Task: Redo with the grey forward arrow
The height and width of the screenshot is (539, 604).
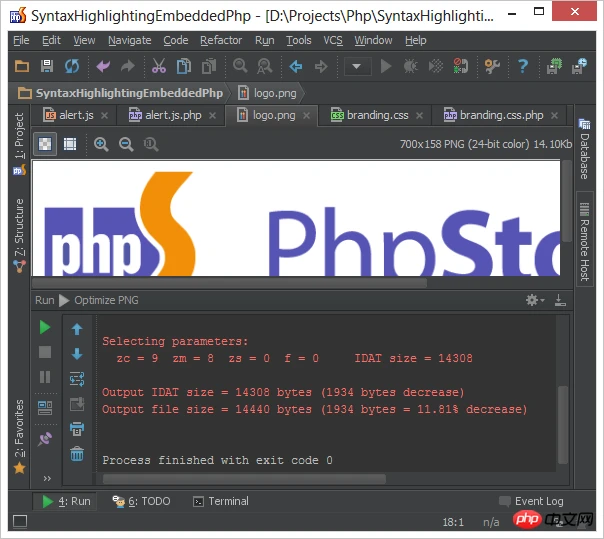Action: click(128, 66)
